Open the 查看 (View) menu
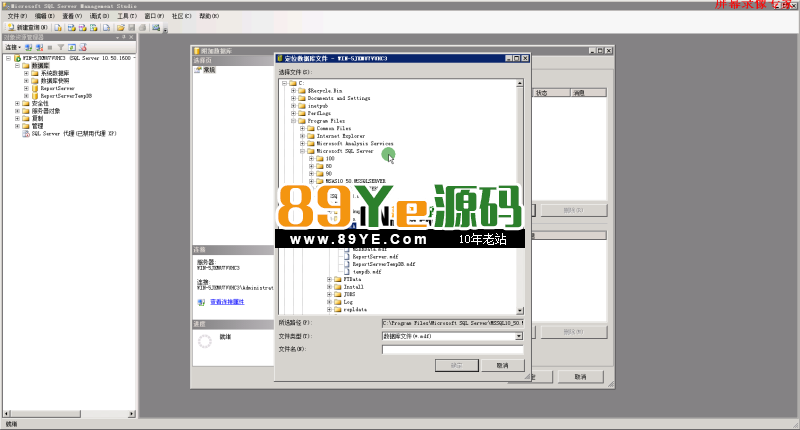 (72, 16)
